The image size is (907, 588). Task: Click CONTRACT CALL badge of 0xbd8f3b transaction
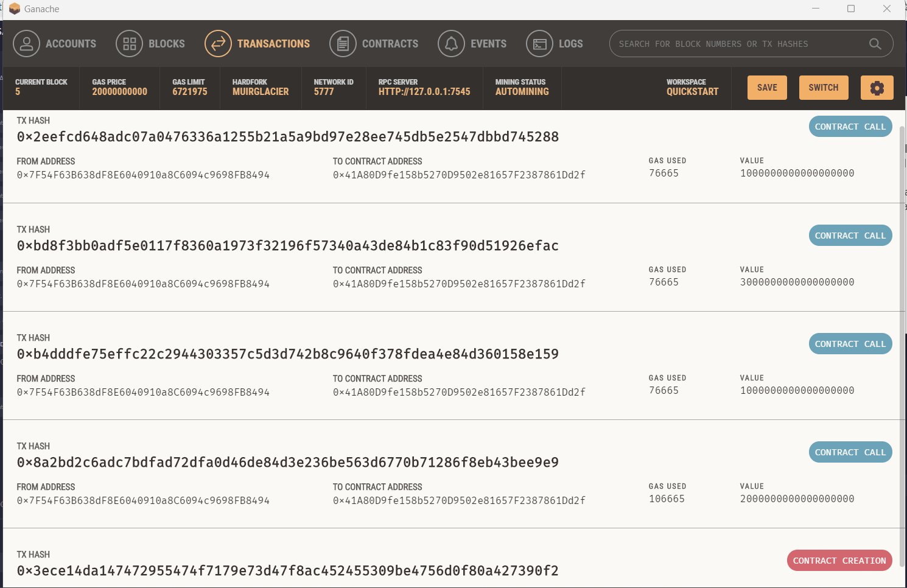coord(850,236)
